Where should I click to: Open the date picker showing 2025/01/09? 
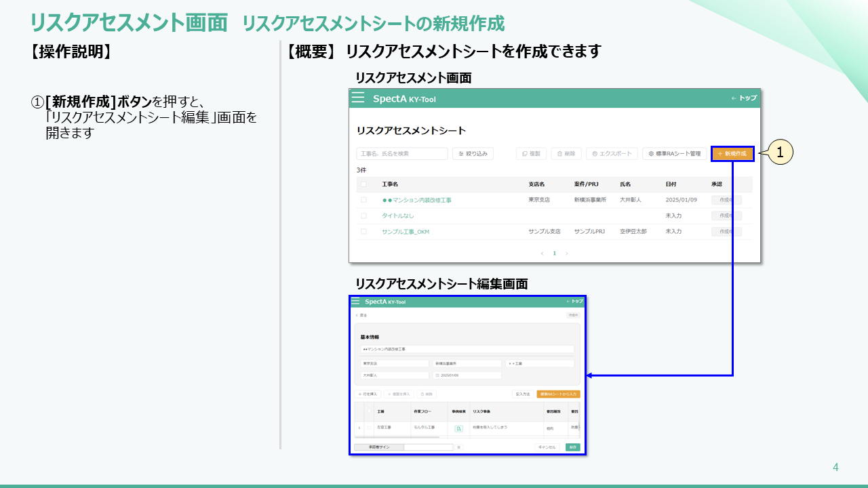click(x=467, y=375)
